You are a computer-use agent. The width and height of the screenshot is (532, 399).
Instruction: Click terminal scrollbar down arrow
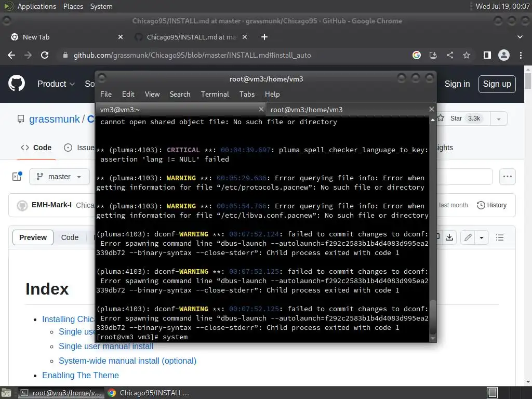tap(433, 338)
